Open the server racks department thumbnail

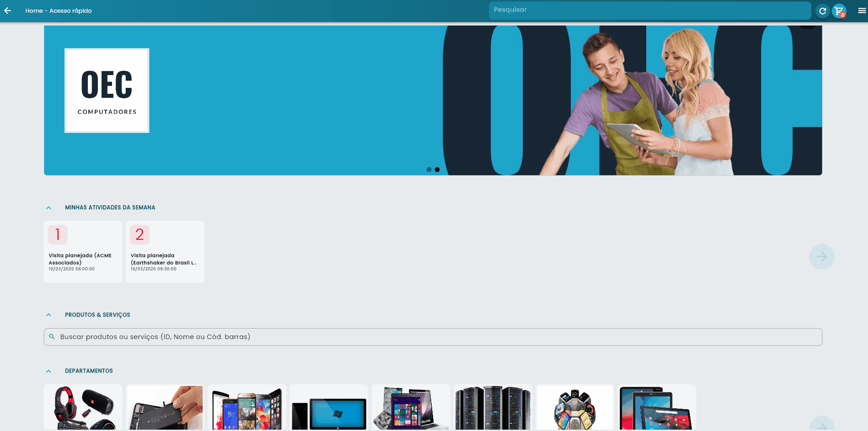click(x=493, y=407)
